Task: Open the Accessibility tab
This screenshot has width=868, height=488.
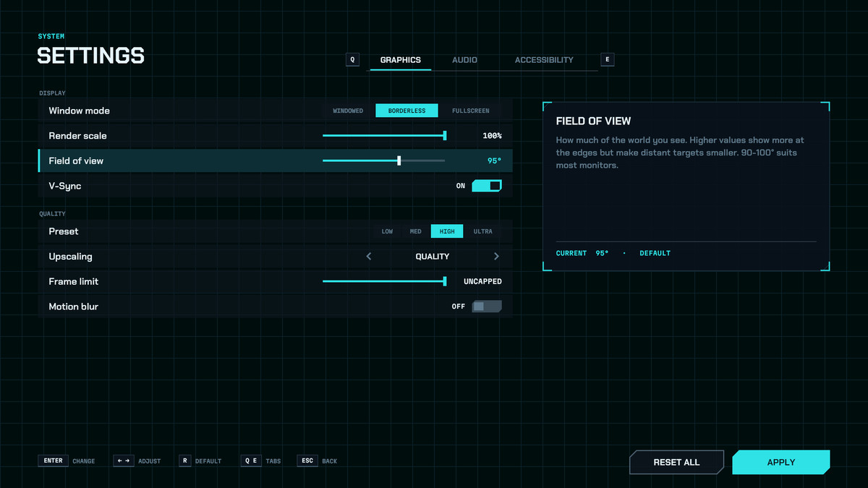Action: (x=544, y=60)
